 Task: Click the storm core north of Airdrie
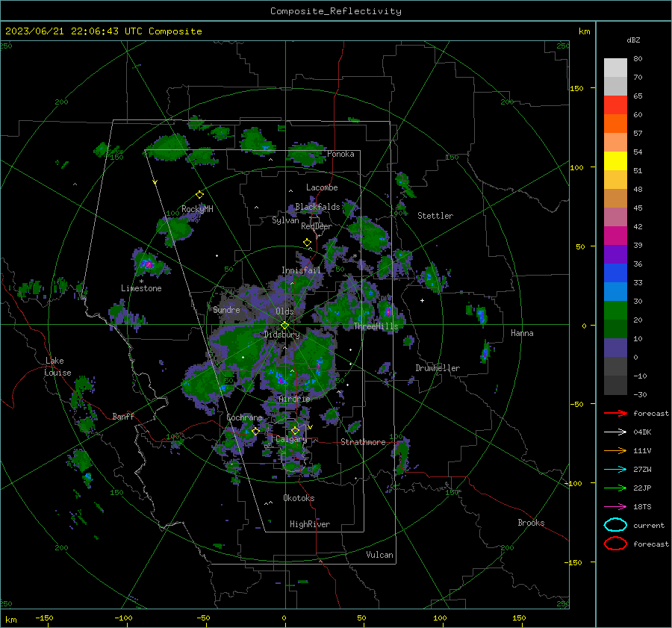[281, 379]
